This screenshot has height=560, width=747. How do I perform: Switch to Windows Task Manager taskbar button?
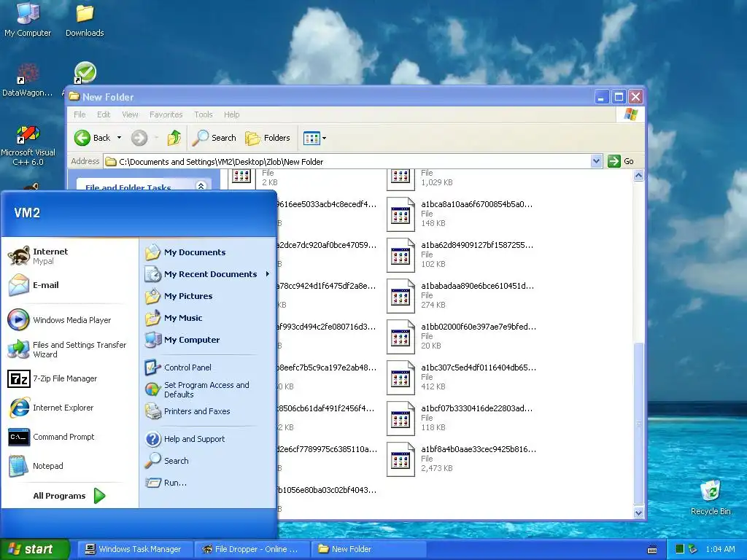(134, 549)
